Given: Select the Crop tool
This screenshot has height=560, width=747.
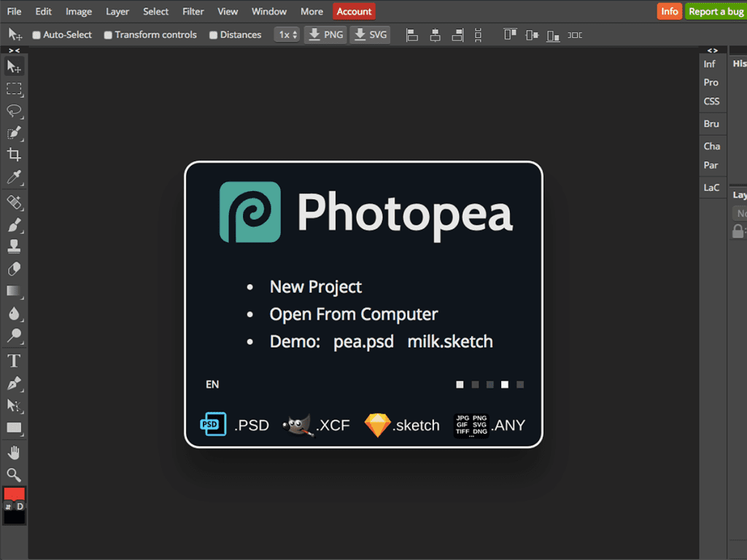Looking at the screenshot, I should point(14,155).
